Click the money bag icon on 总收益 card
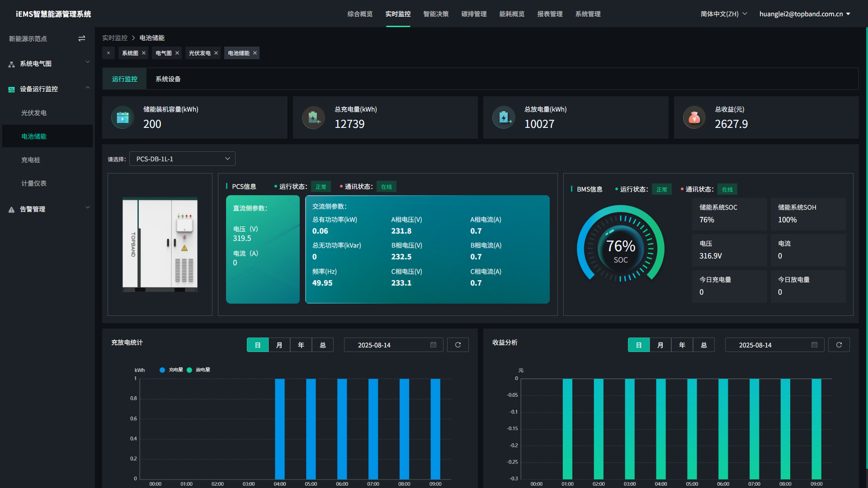This screenshot has height=488, width=868. (694, 117)
